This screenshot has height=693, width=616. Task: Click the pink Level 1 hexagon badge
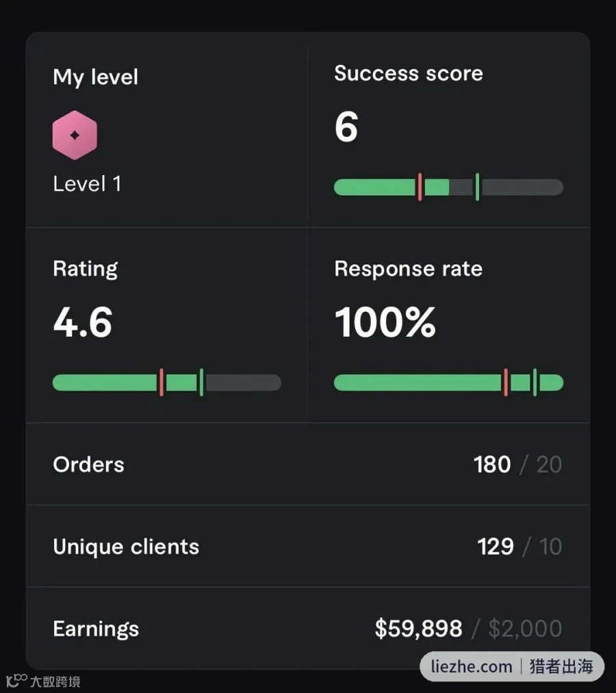75,135
